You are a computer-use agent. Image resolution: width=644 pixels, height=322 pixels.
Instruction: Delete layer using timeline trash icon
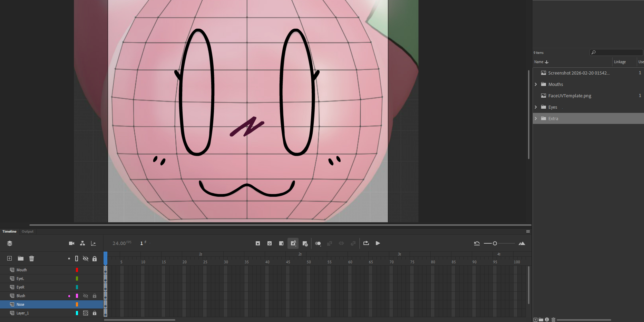(x=32, y=258)
